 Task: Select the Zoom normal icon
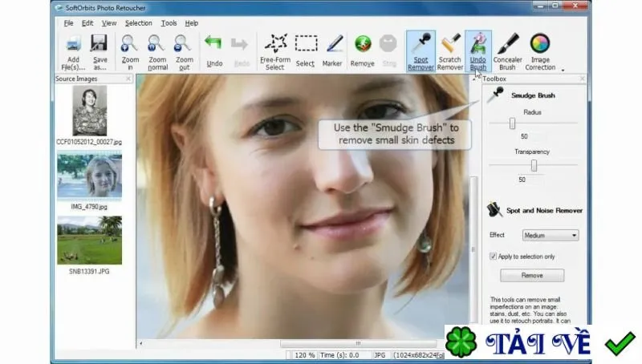coord(156,44)
